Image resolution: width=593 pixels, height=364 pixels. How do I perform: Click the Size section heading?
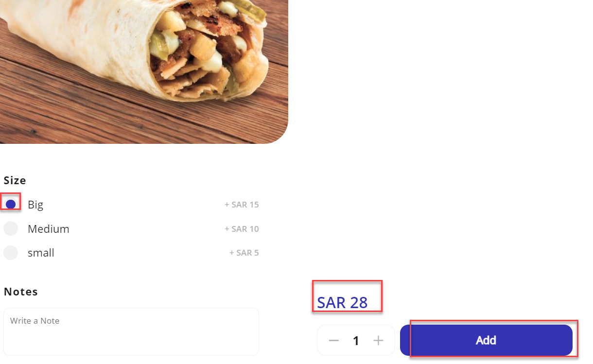click(x=15, y=180)
